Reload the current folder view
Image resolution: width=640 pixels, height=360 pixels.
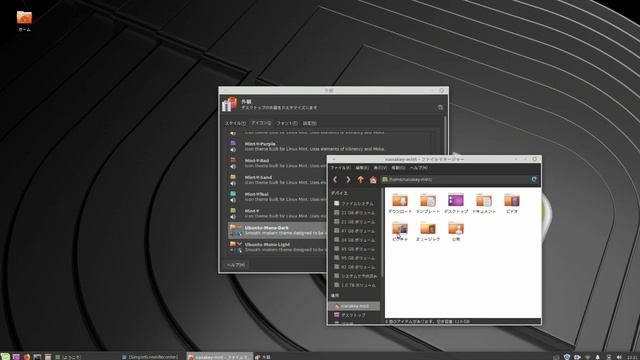point(534,179)
